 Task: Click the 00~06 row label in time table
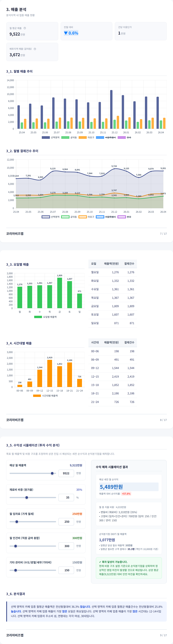tap(95, 351)
